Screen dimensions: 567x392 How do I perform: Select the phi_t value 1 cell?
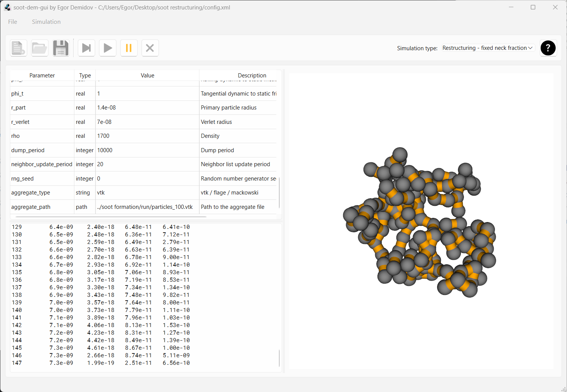tap(148, 94)
